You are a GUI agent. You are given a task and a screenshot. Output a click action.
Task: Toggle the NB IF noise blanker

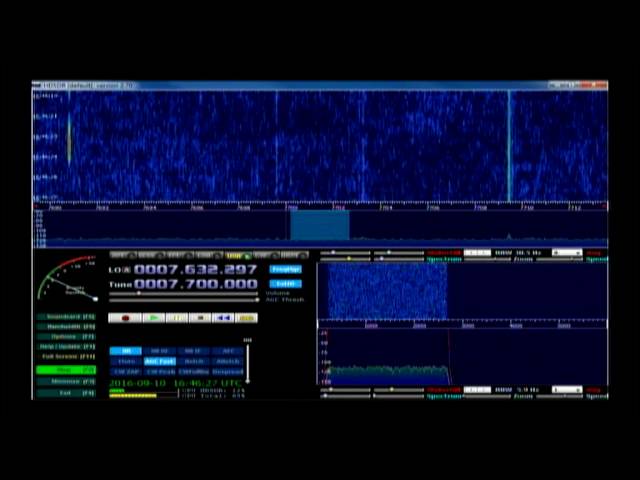[x=193, y=351]
